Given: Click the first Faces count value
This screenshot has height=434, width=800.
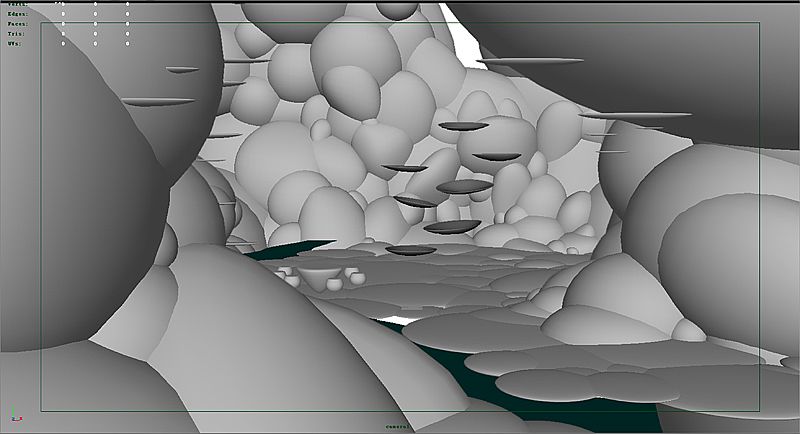Looking at the screenshot, I should (x=63, y=24).
